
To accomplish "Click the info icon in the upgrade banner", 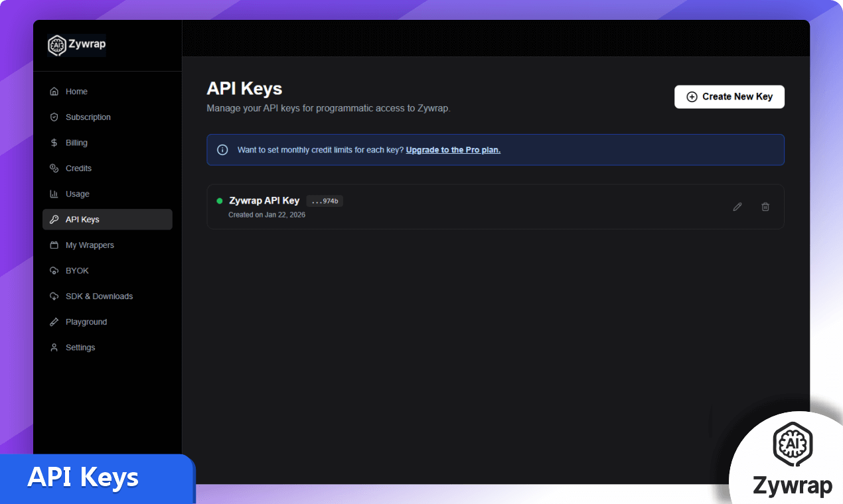I will click(223, 150).
